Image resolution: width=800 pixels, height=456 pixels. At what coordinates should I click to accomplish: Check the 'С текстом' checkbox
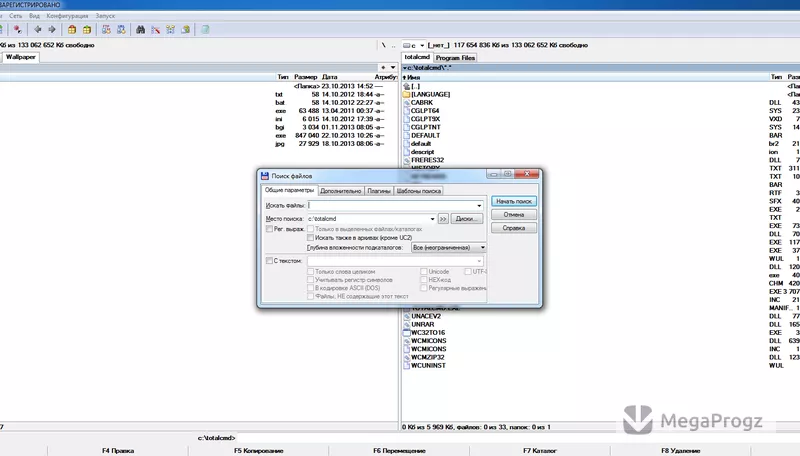269,261
